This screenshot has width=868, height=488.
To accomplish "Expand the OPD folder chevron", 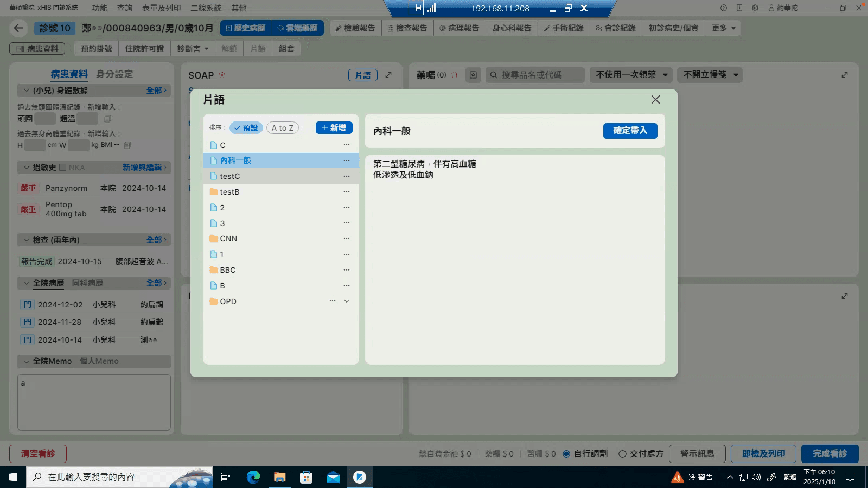I will (347, 301).
